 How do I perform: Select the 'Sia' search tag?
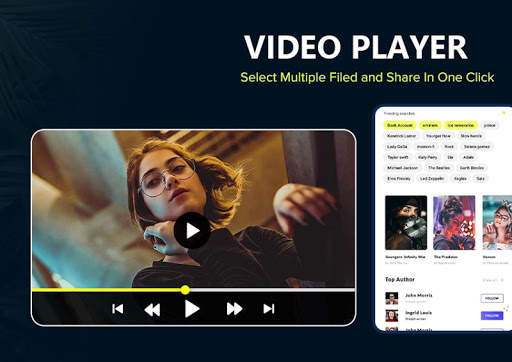tap(450, 157)
